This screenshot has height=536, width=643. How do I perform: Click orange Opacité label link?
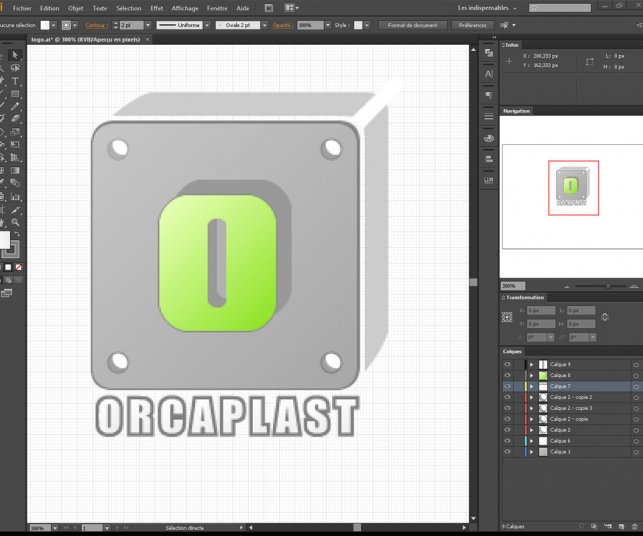click(x=283, y=25)
